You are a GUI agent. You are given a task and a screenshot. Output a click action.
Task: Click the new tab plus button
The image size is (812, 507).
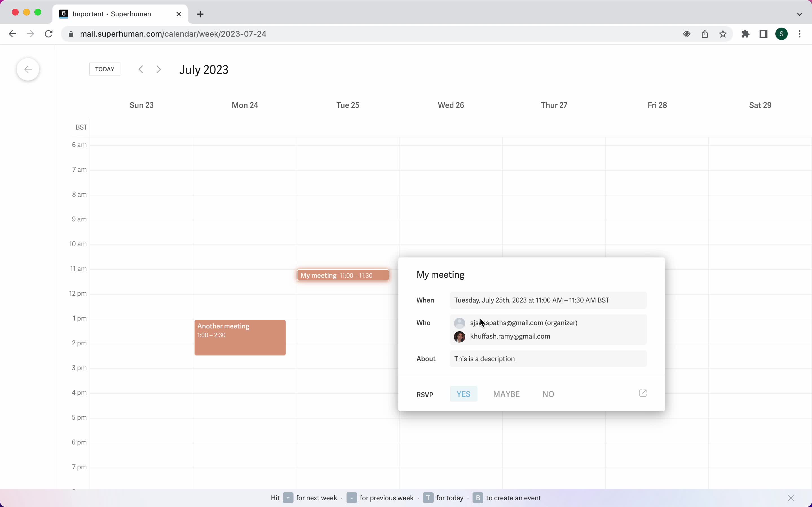[200, 14]
